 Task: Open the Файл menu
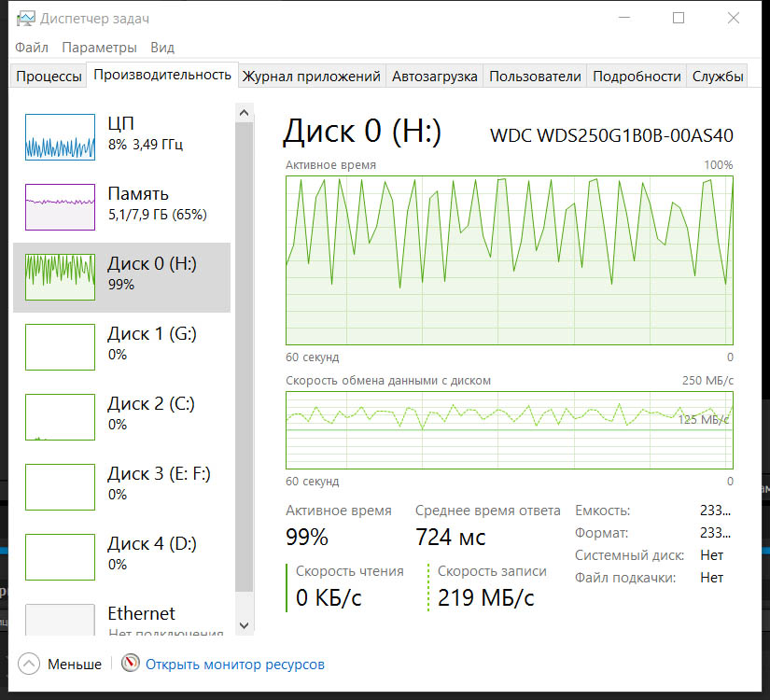pos(32,48)
